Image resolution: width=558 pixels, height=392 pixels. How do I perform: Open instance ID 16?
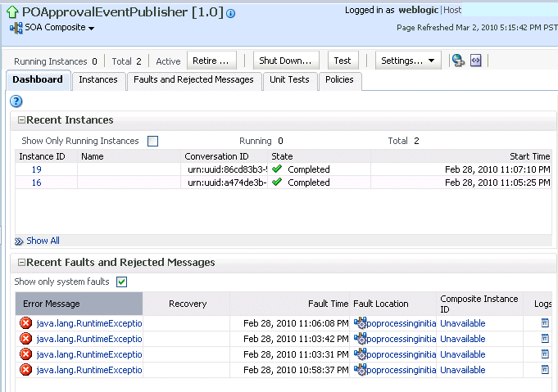[x=37, y=182]
